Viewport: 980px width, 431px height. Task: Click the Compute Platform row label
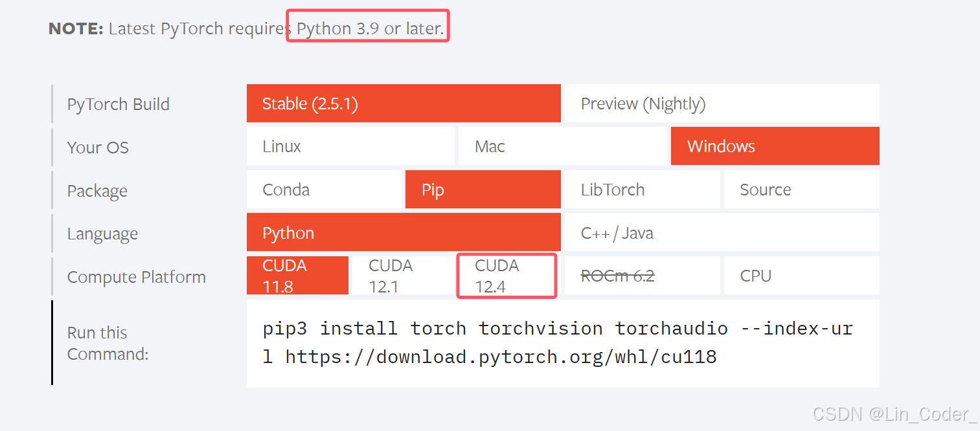point(137,277)
